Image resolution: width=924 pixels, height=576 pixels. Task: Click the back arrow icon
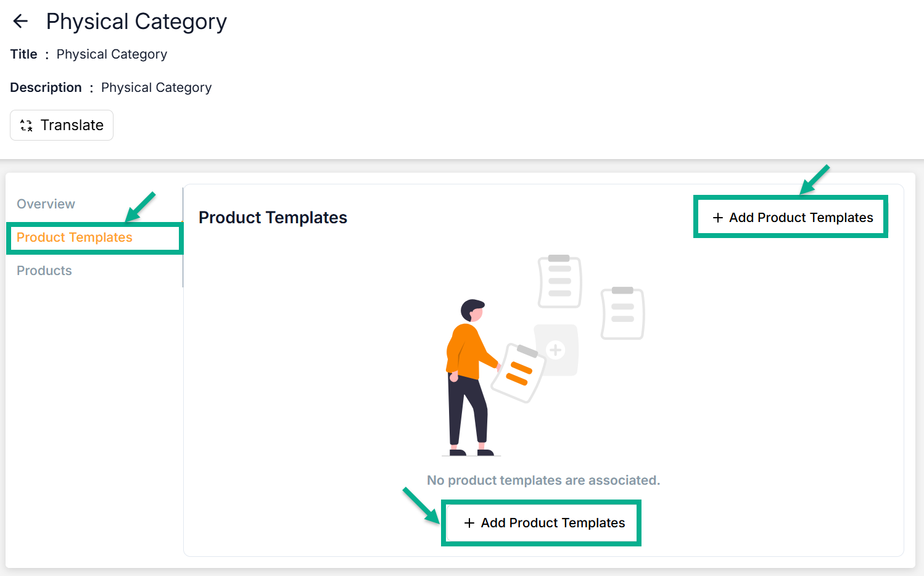pyautogui.click(x=20, y=22)
